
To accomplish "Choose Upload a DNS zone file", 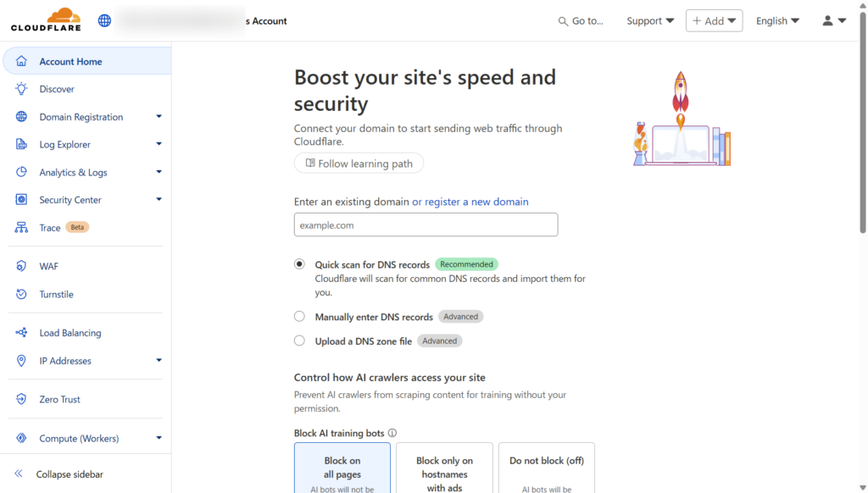I will [x=299, y=341].
